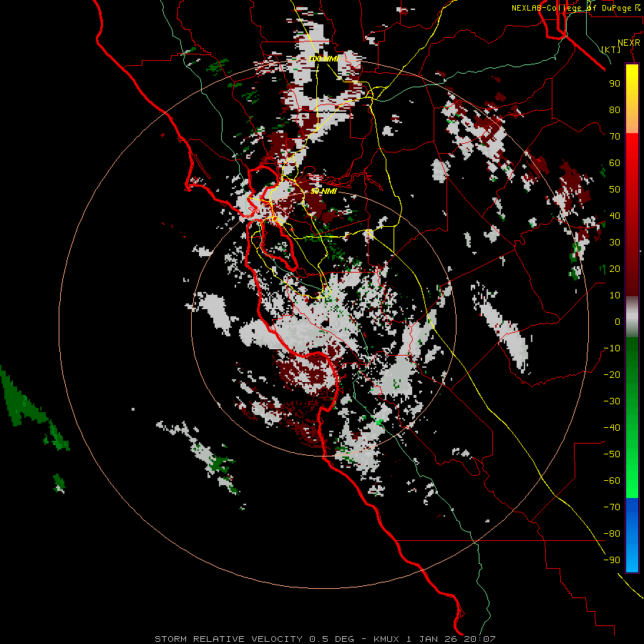
Task: Click the "100 NMI" range ring label
Action: click(323, 59)
